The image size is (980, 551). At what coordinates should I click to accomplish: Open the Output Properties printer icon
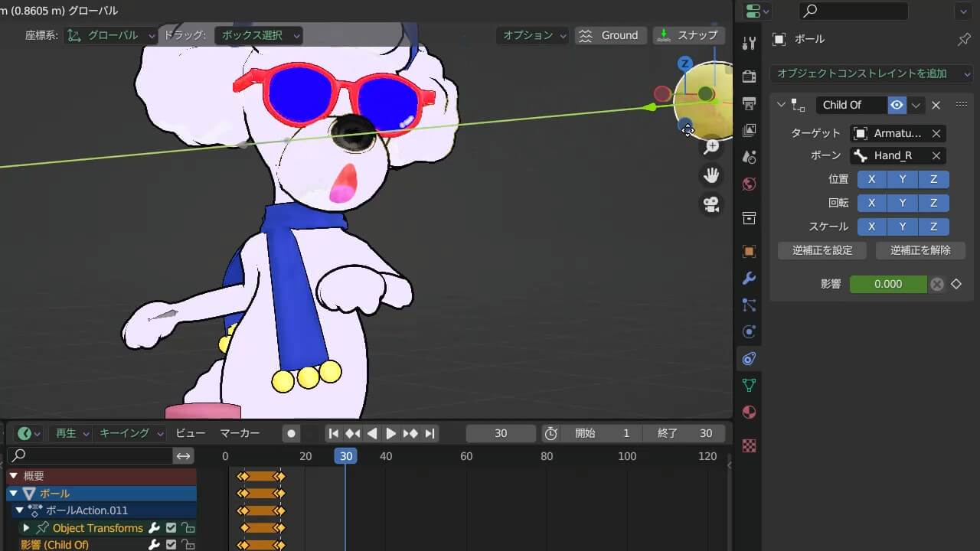(x=749, y=104)
